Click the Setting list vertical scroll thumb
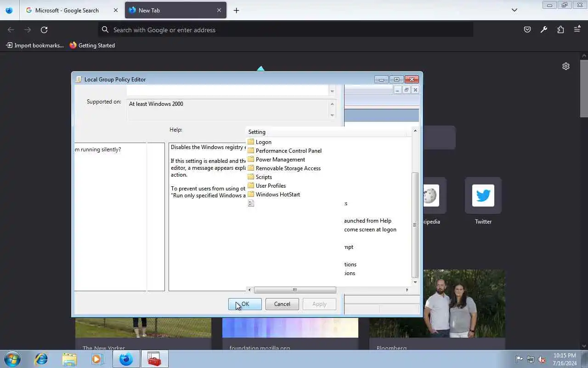 click(415, 225)
